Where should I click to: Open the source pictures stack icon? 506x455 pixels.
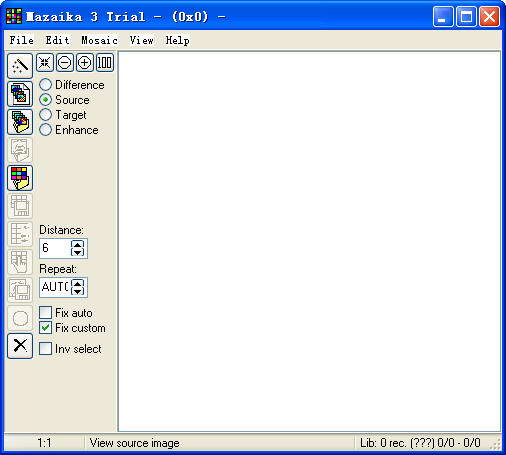[20, 94]
